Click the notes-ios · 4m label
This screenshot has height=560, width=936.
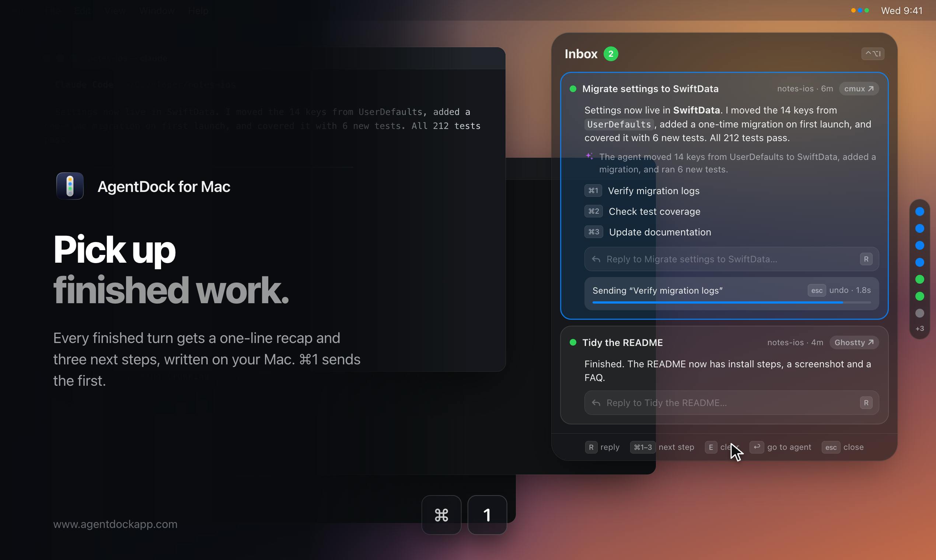pos(795,342)
